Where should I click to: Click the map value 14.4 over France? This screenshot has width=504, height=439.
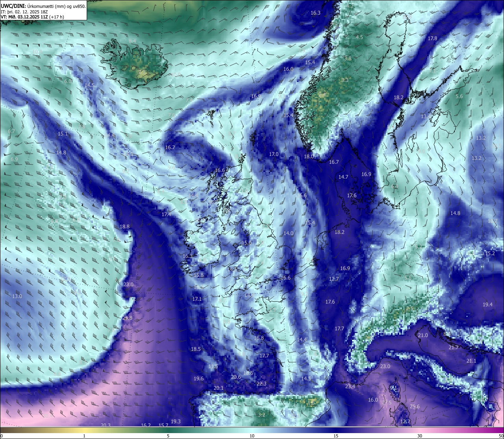302,339
